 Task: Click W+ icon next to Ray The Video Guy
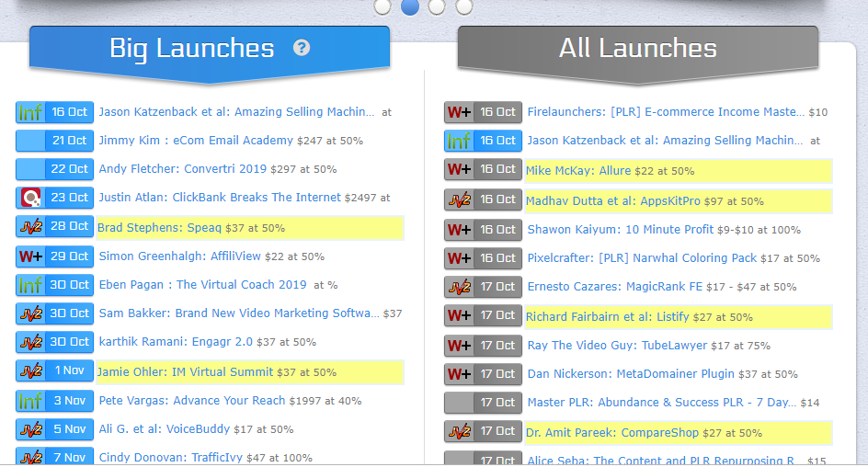459,346
